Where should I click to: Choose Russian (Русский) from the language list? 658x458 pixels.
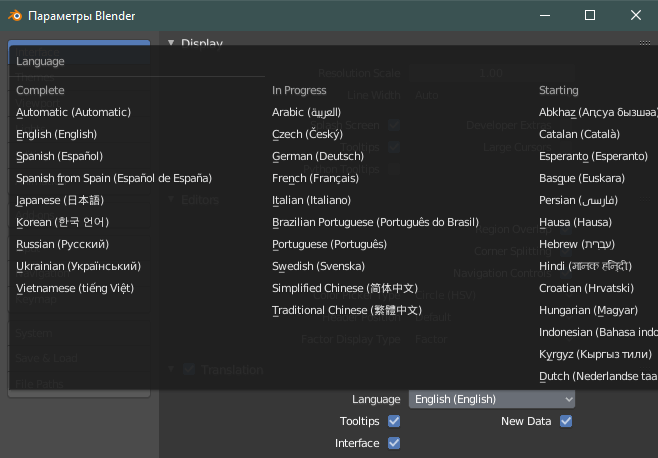point(62,244)
